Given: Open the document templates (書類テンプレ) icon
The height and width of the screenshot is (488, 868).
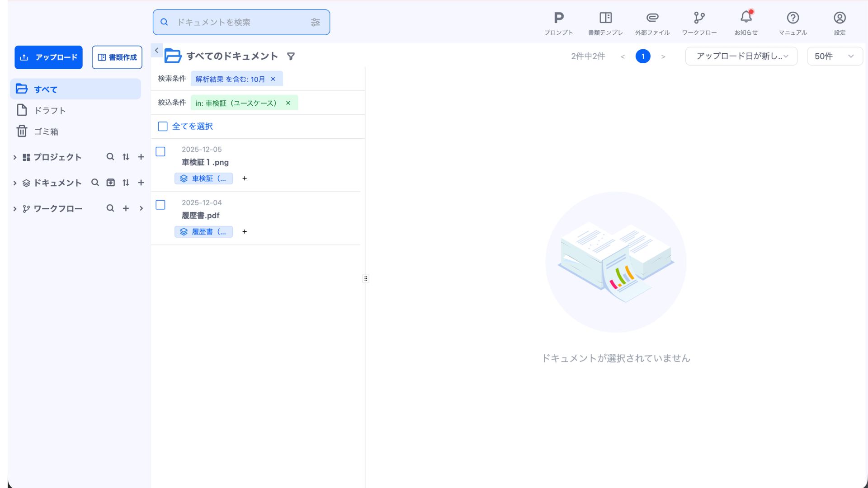Looking at the screenshot, I should (605, 18).
